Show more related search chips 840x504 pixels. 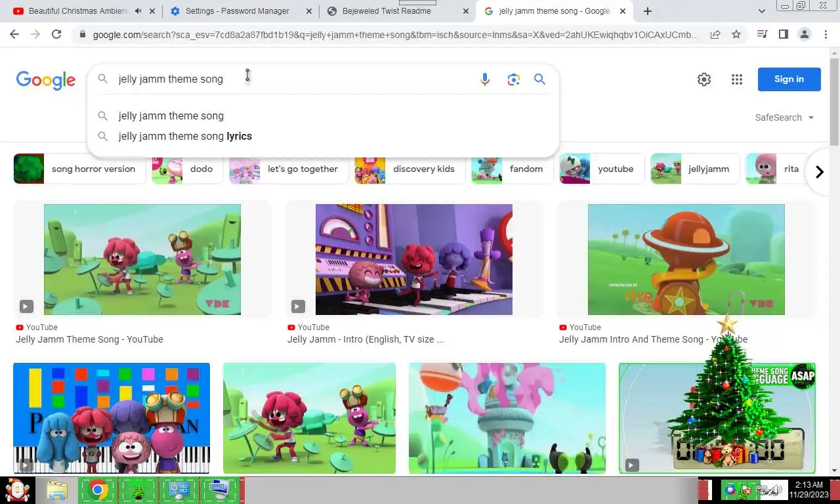click(x=819, y=172)
